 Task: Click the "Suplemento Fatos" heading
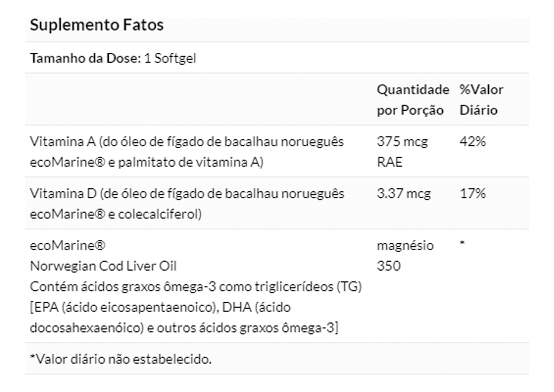(x=97, y=25)
